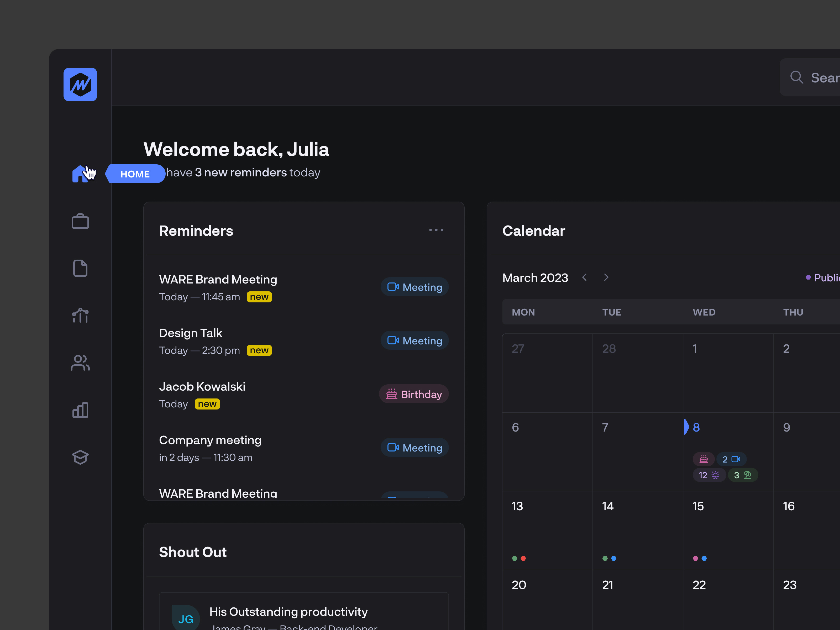Click the purple sunrise badge showing 12
The height and width of the screenshot is (630, 840).
coord(709,475)
